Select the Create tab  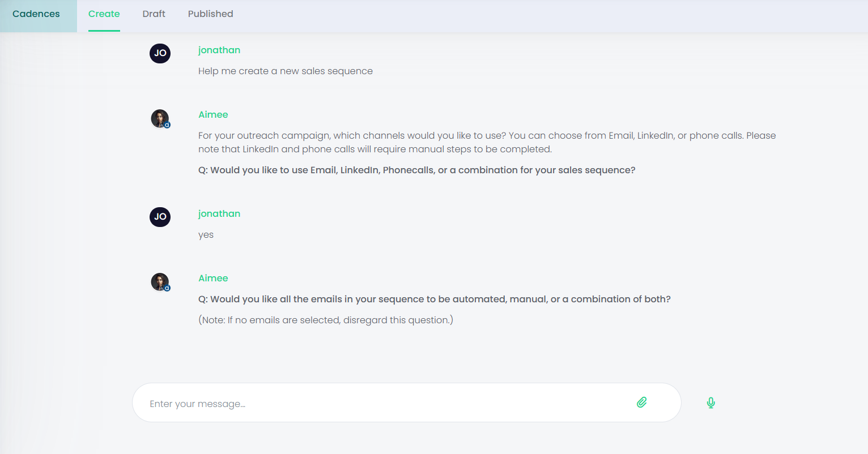pyautogui.click(x=104, y=14)
